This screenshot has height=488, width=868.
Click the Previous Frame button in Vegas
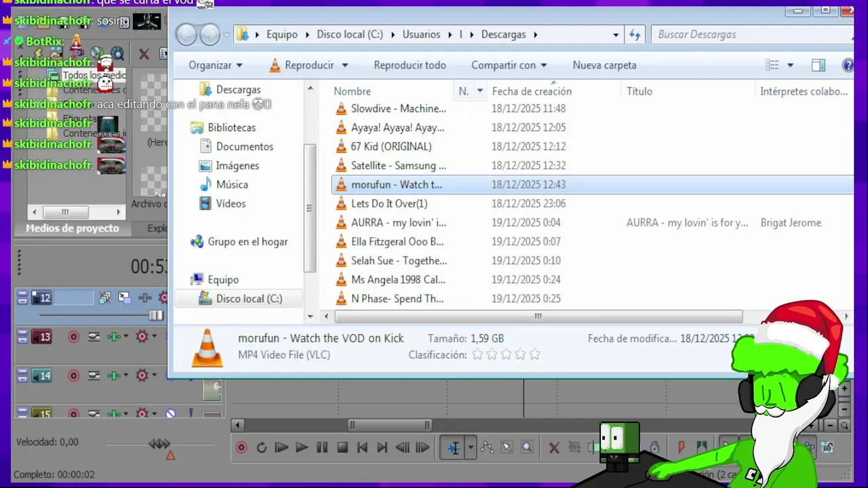click(403, 447)
